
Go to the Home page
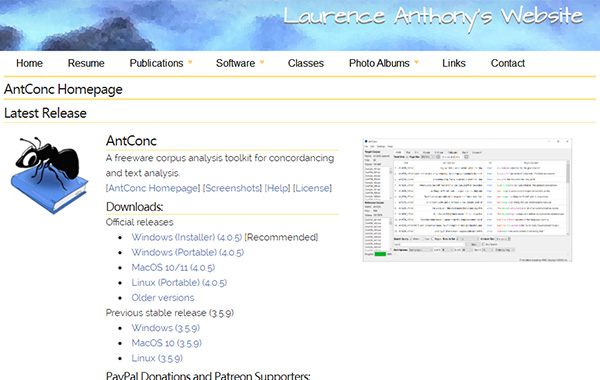(29, 63)
